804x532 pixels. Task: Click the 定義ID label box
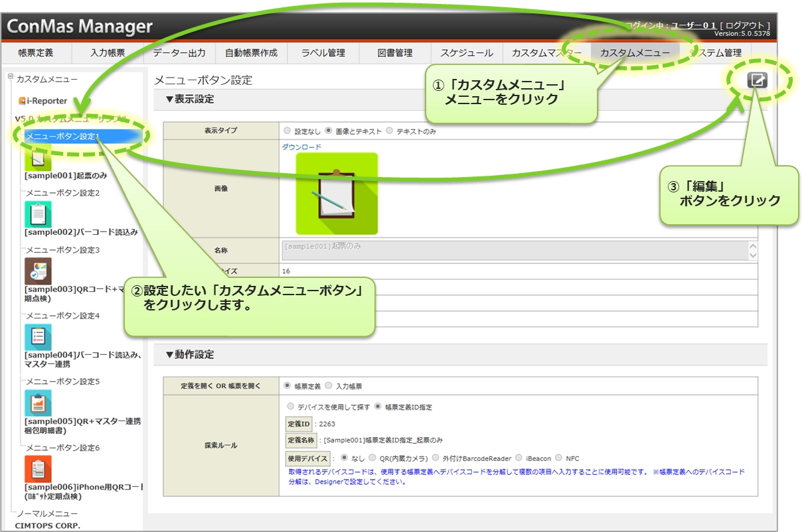pyautogui.click(x=300, y=423)
